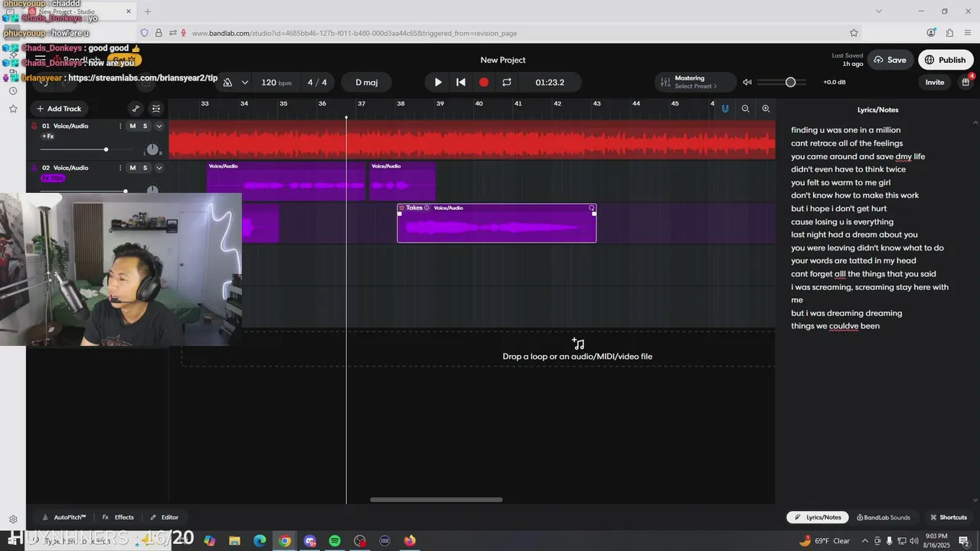Mute track 01 Voice/Audio
980x551 pixels.
click(x=132, y=126)
